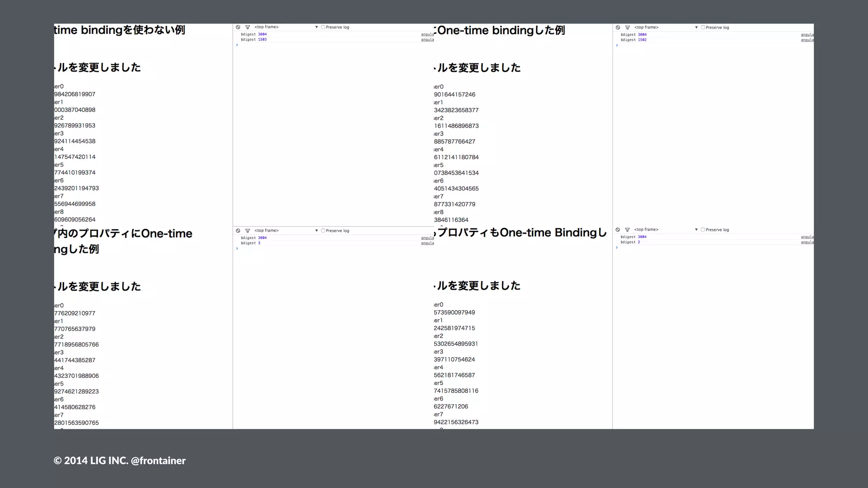Enable Preserve log in $digest 2 console
Viewport: 868px width, 488px height.
click(703, 230)
